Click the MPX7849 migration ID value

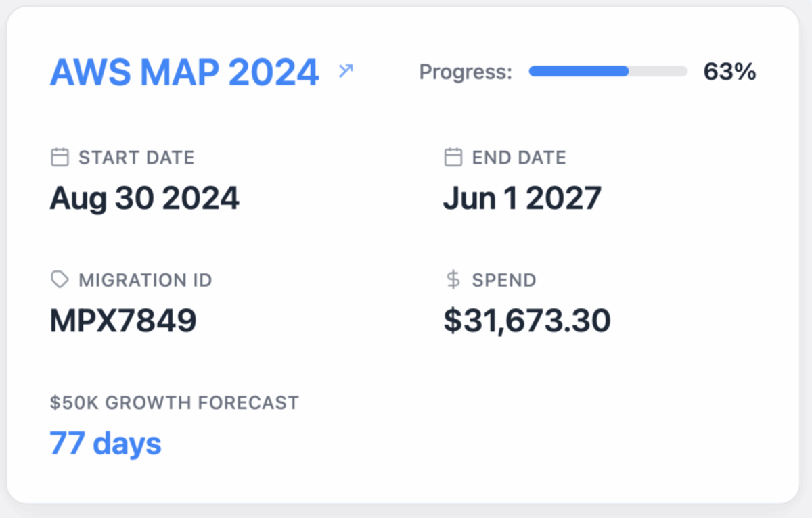click(x=123, y=320)
